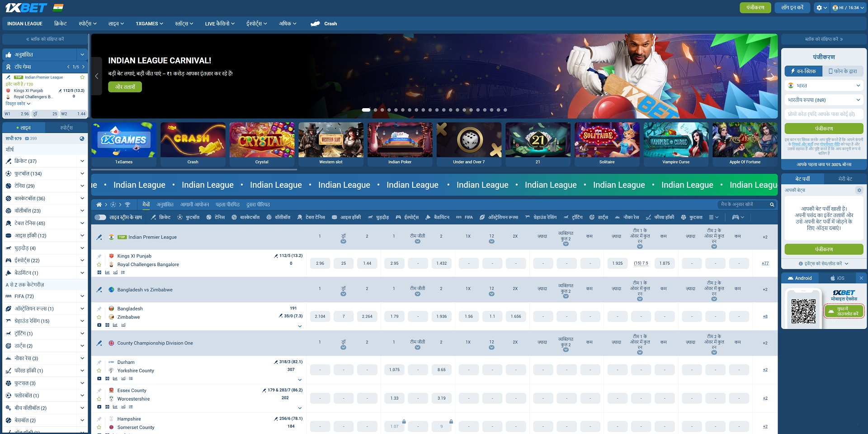868x434 pixels.
Task: Favorite the Essex vs Worcestershire match star
Action: point(99,399)
